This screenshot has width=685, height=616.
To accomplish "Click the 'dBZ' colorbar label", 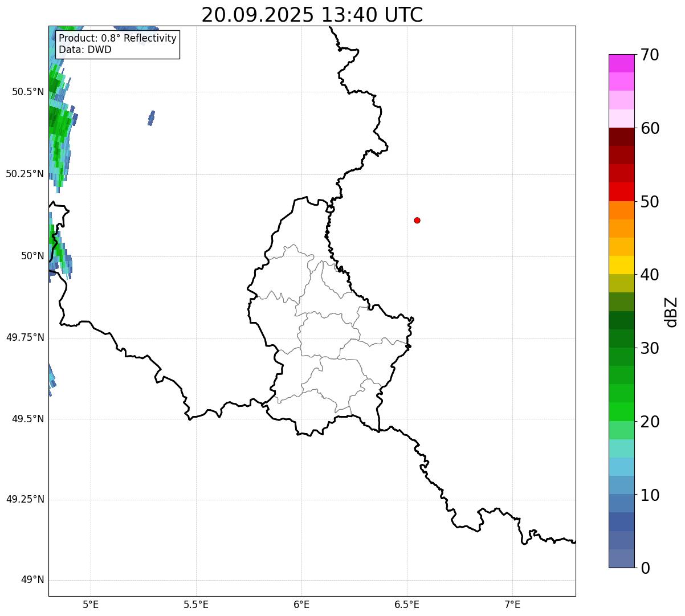I will click(671, 312).
